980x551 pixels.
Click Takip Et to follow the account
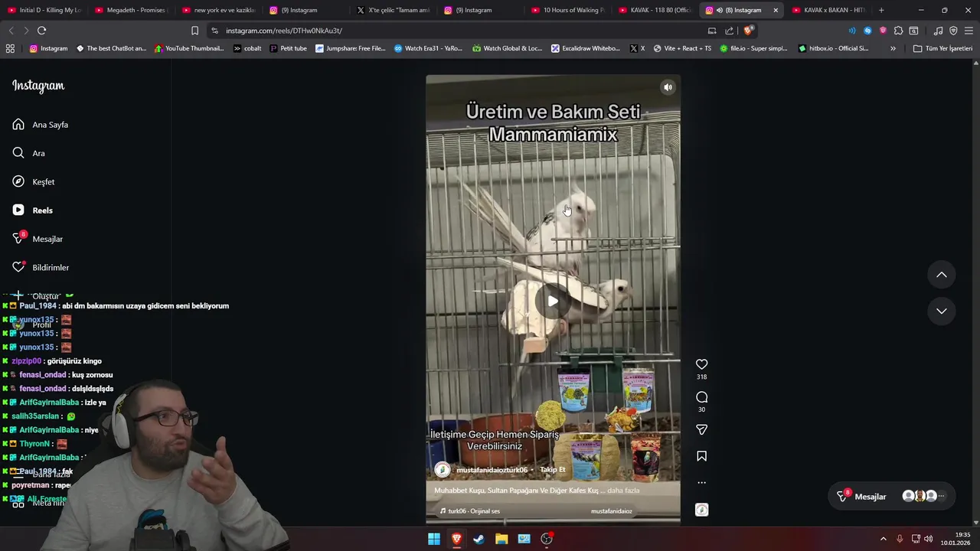click(x=552, y=470)
